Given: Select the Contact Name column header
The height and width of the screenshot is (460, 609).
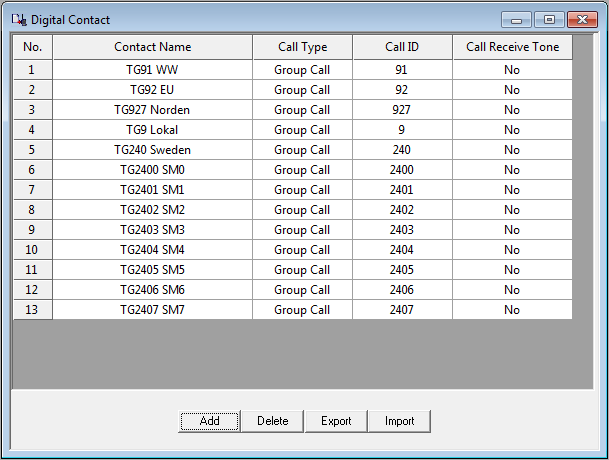Looking at the screenshot, I should point(152,47).
